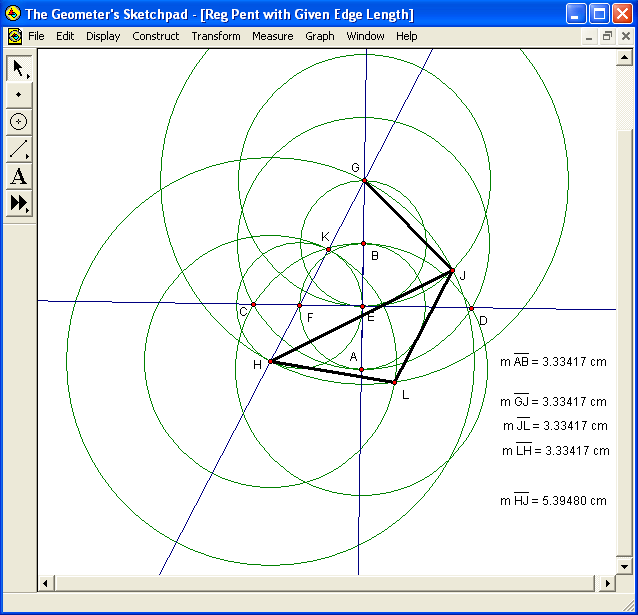Restore down the inner document window
Image resolution: width=638 pixels, height=615 pixels.
point(608,36)
